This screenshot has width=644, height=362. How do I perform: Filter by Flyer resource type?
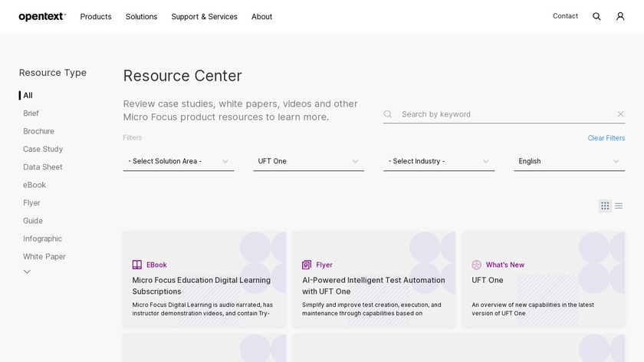[31, 203]
